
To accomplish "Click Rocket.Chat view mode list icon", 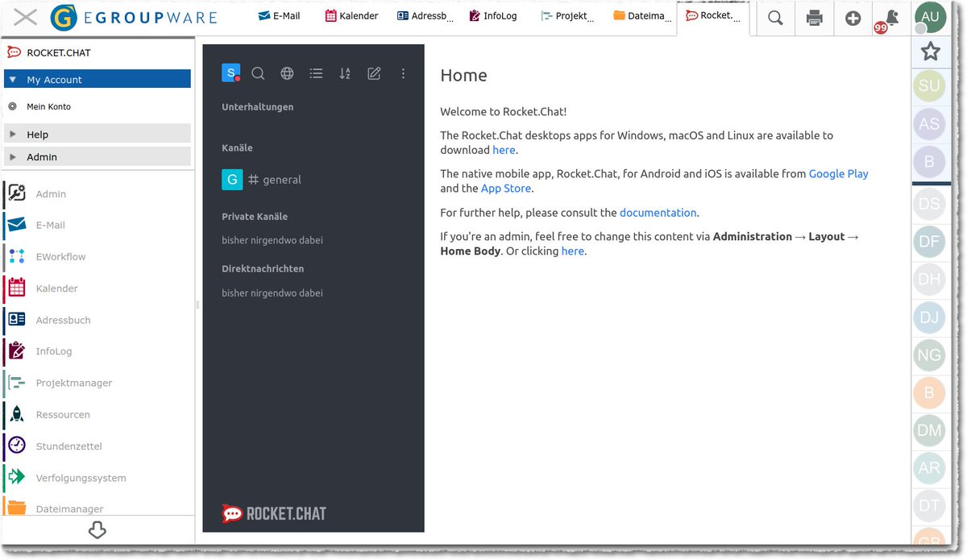I will 316,73.
